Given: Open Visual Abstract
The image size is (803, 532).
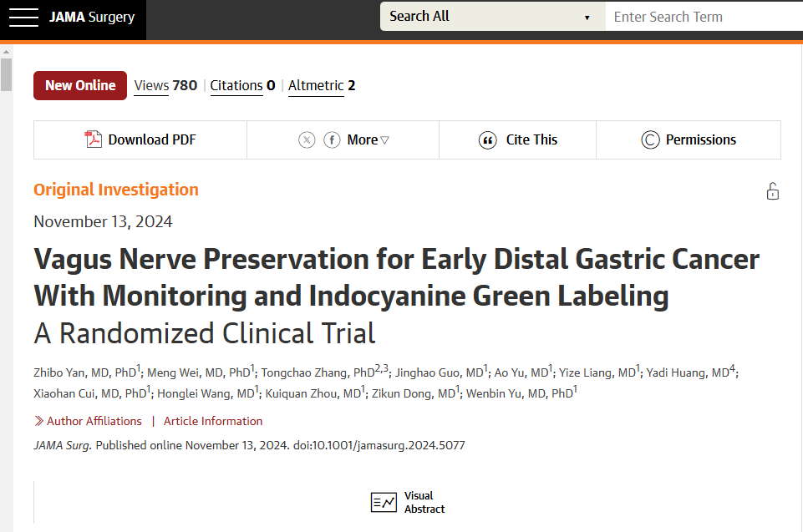Looking at the screenshot, I should pos(424,502).
